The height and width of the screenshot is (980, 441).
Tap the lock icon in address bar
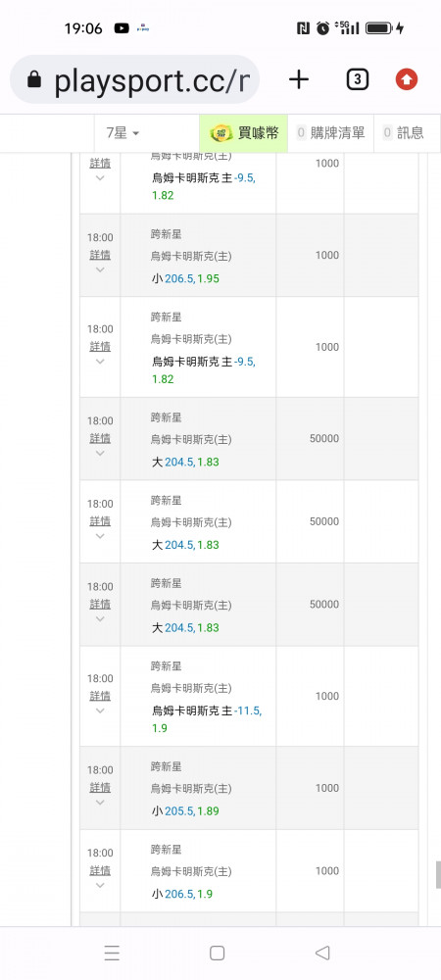(x=34, y=79)
